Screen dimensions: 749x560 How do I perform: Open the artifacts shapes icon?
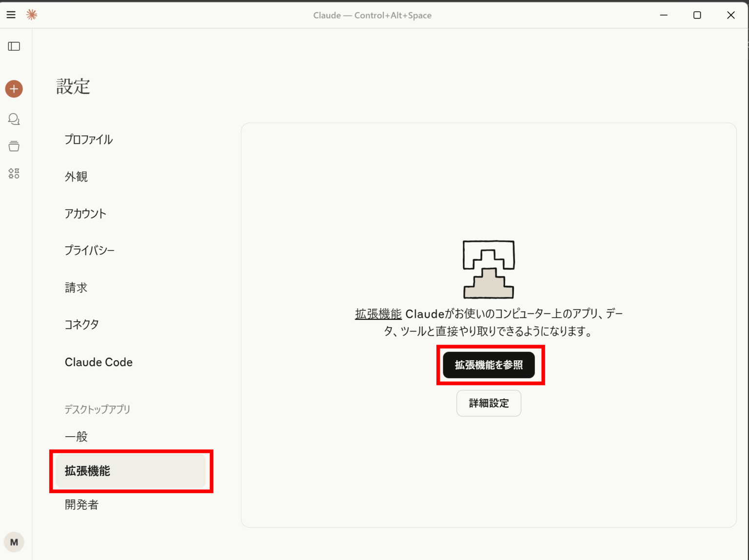(14, 174)
